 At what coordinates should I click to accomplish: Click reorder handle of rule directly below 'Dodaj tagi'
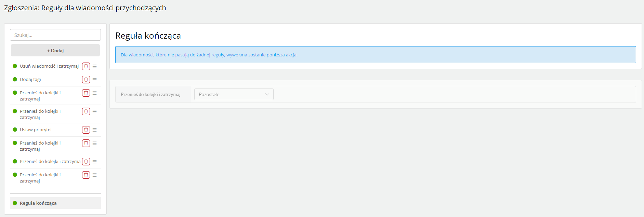(95, 93)
